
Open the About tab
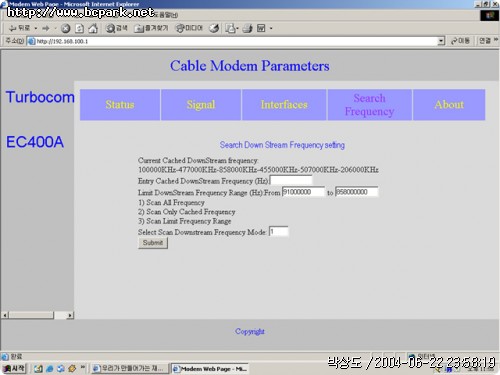[x=449, y=105]
